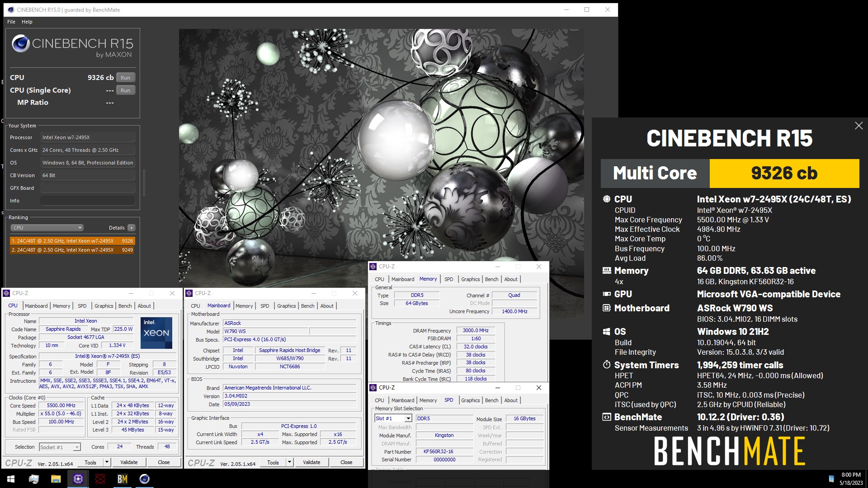This screenshot has width=868, height=488.
Task: Open BenchMate from the BM taskbar icon
Action: (122, 479)
